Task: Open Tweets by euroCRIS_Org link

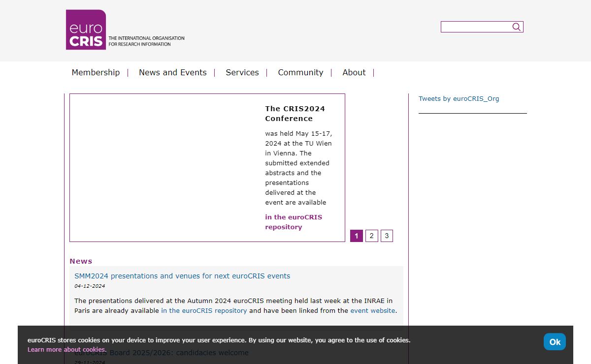Action: point(459,98)
